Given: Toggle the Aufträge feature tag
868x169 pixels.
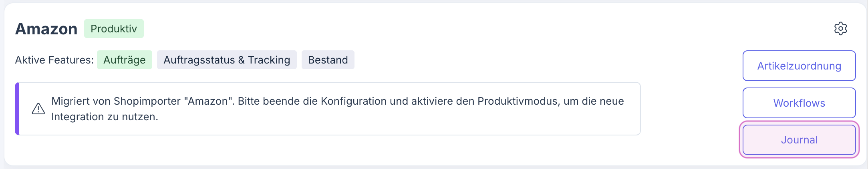Looking at the screenshot, I should 124,60.
